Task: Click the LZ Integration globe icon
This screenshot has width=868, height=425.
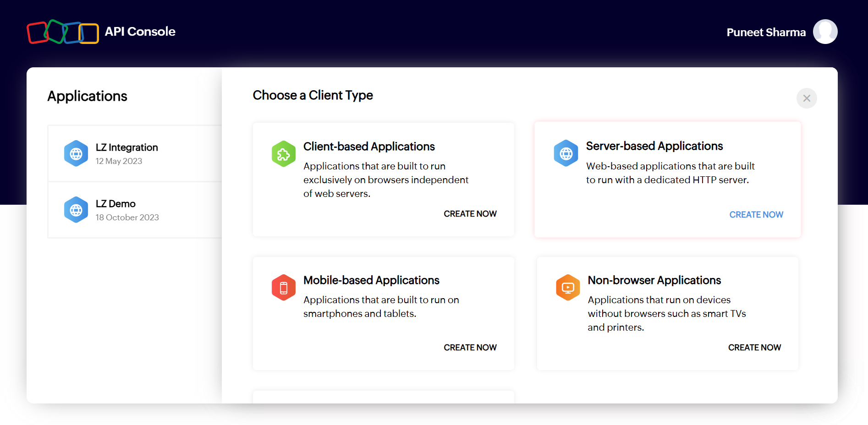Action: point(76,153)
